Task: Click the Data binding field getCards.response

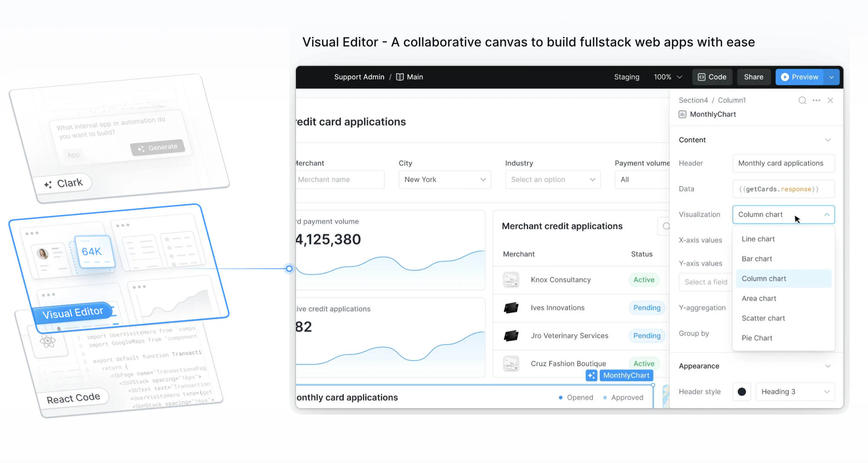Action: [783, 189]
